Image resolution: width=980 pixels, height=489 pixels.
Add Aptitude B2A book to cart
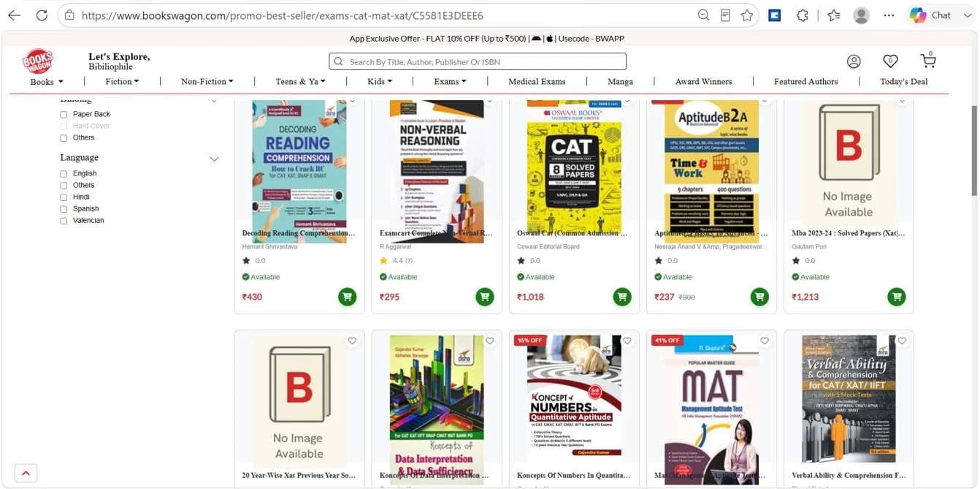pos(759,297)
